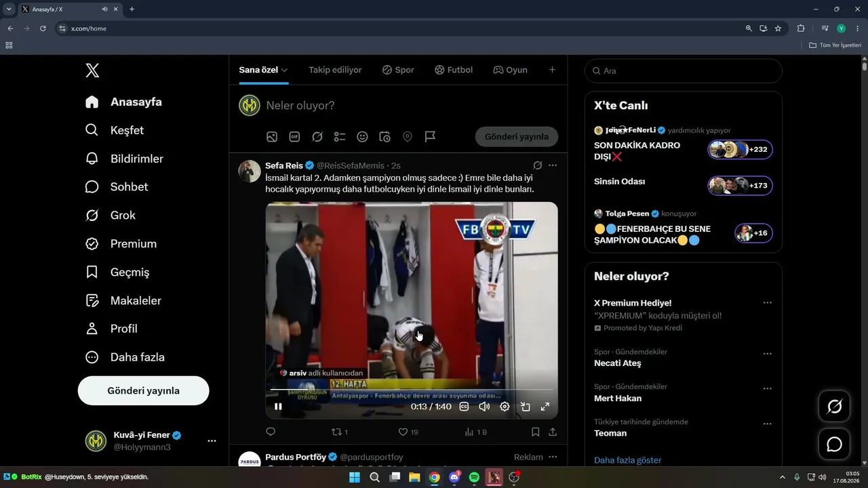The width and height of the screenshot is (868, 488).
Task: Open more options for Necati Ateş trend
Action: tap(768, 354)
